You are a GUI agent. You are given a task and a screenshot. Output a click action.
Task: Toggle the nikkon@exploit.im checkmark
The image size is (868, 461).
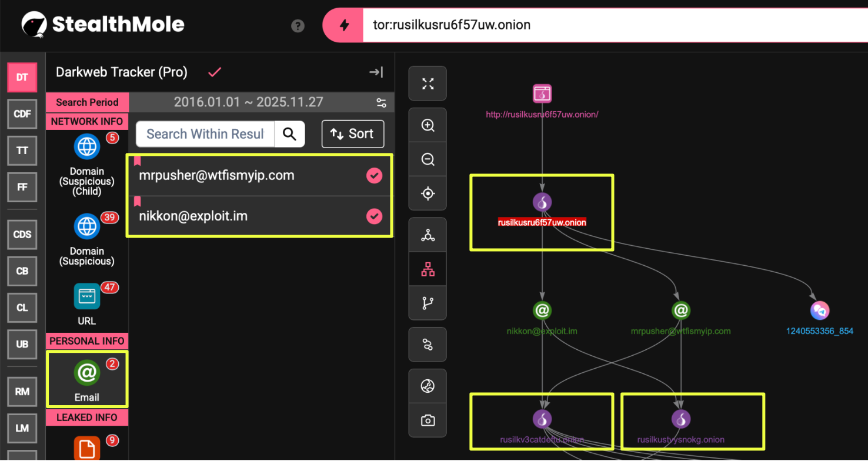coord(374,216)
